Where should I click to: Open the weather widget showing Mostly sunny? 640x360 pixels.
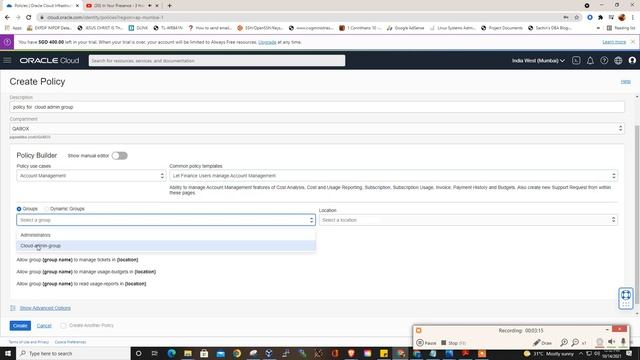(x=549, y=353)
